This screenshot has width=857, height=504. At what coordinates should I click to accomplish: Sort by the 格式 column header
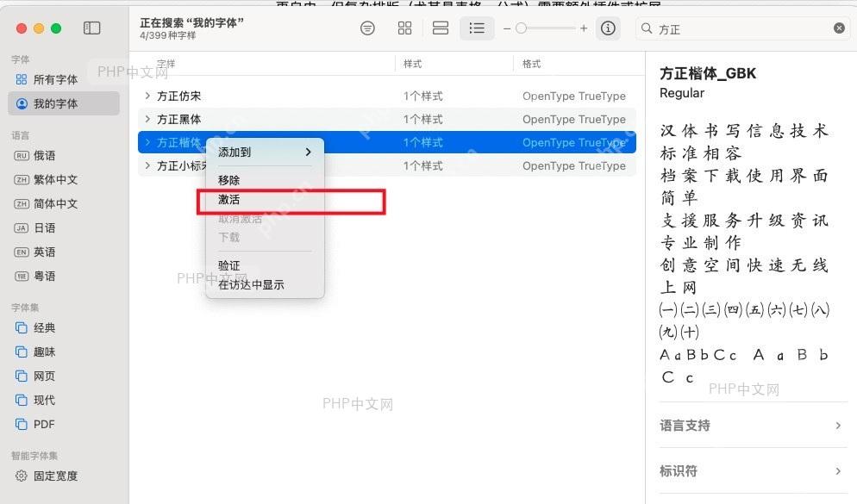tap(532, 64)
